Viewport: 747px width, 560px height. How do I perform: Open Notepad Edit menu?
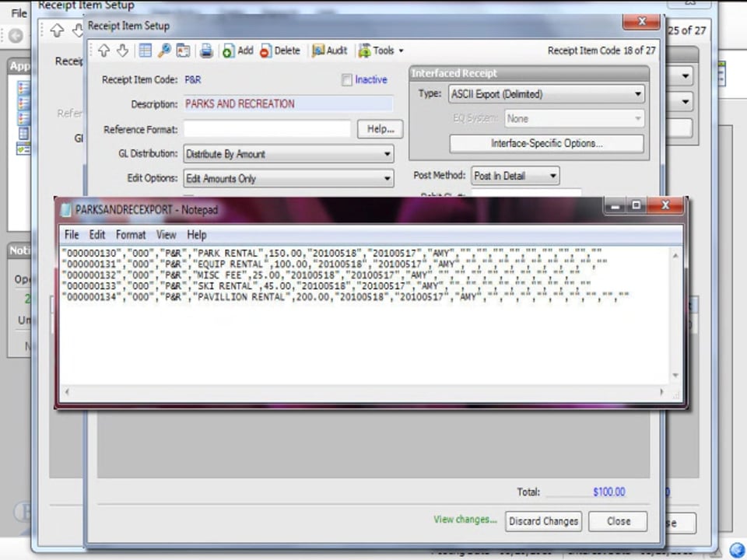[97, 235]
